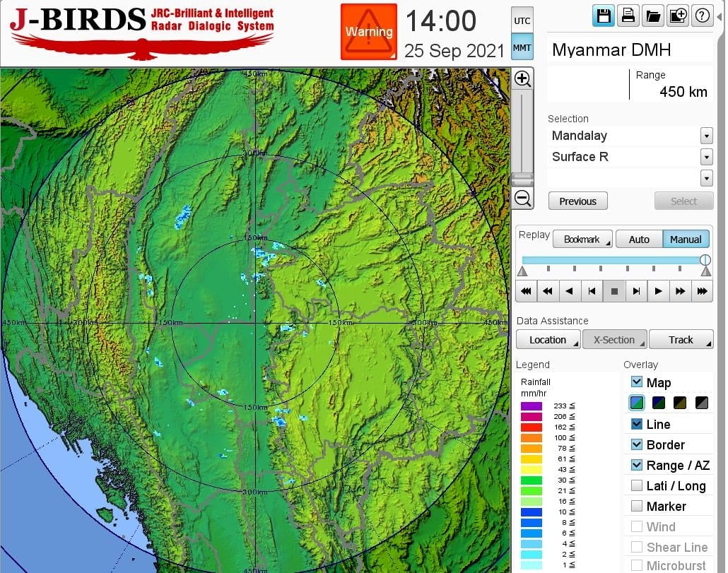Zoom out with the magnifier minus icon
Screen dimensions: 728x573
(522, 199)
